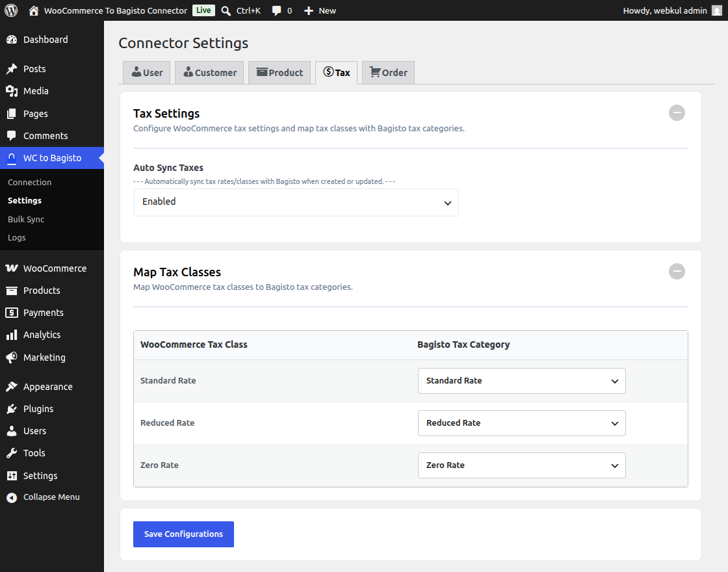Click the Products box icon
The image size is (728, 572).
(12, 291)
